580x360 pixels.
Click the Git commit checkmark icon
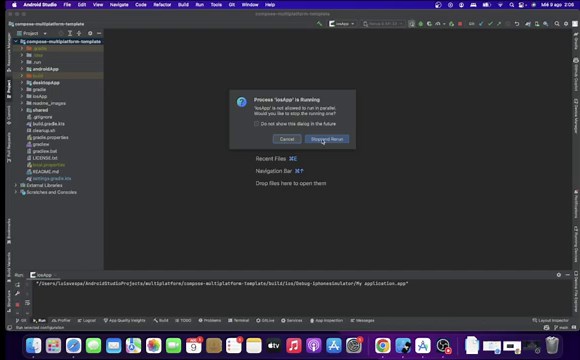pyautogui.click(x=490, y=24)
